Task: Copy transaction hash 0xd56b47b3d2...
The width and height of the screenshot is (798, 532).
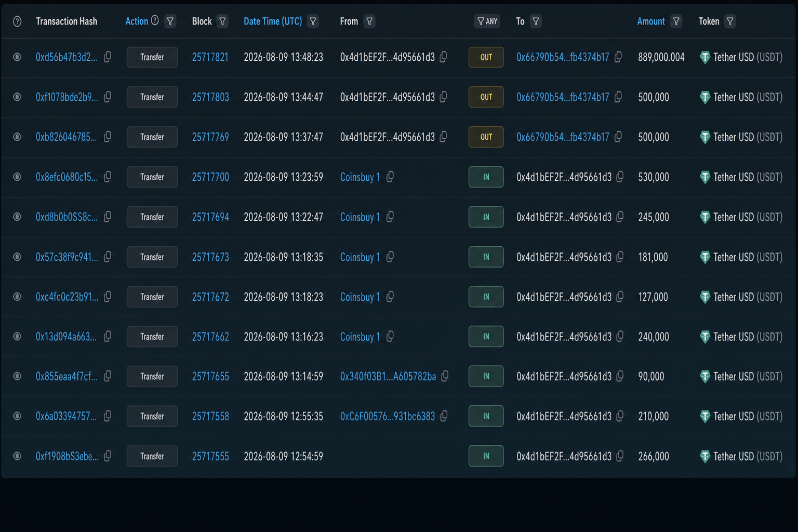Action: tap(108, 57)
